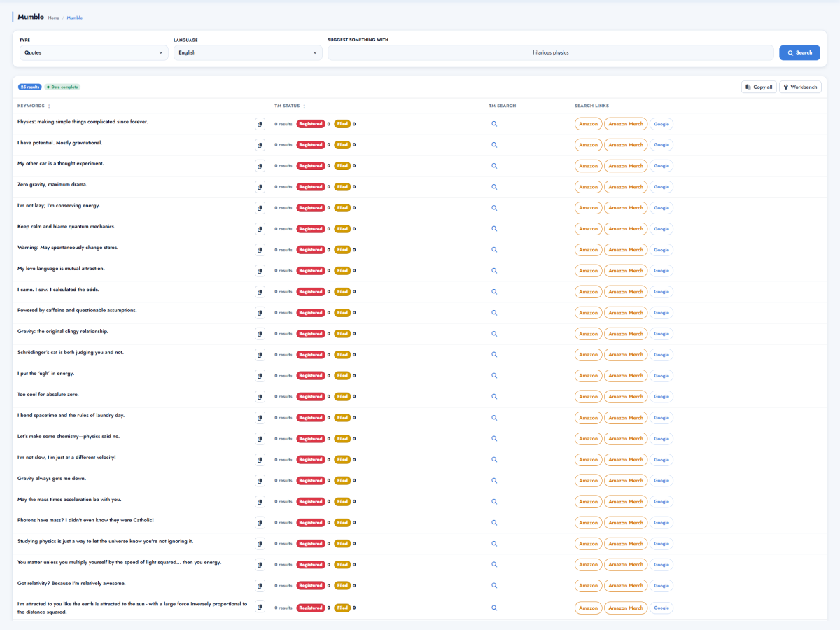
Task: Open TM search for "Schrödinger's cat" quote
Action: 494,355
